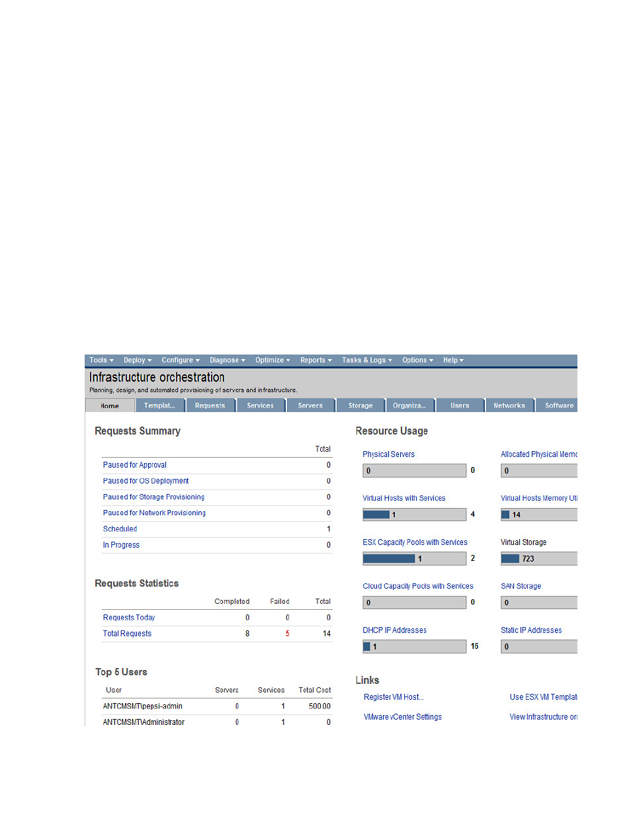Click the failed count 5 in Total Requests
Screen dimensions: 631x840
click(288, 634)
